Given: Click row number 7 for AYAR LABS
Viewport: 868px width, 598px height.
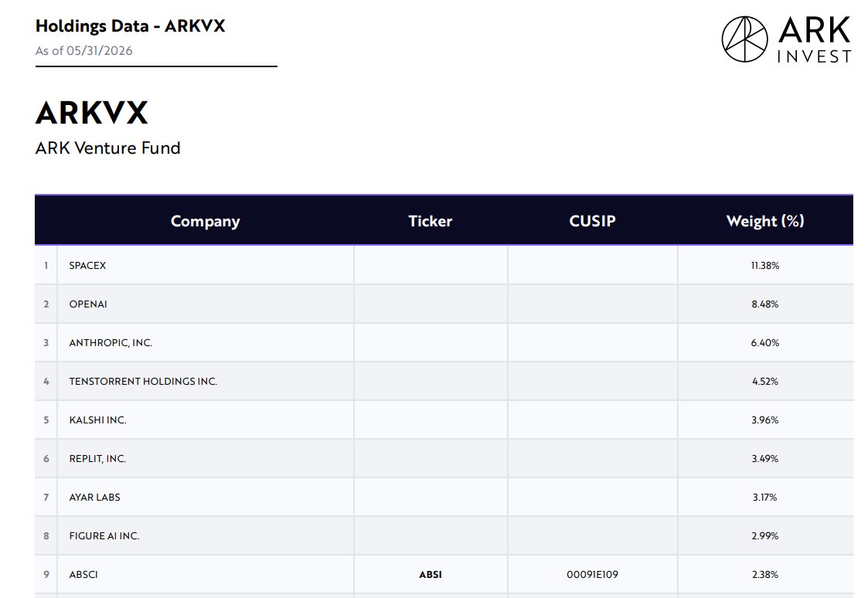Looking at the screenshot, I should point(46,498).
